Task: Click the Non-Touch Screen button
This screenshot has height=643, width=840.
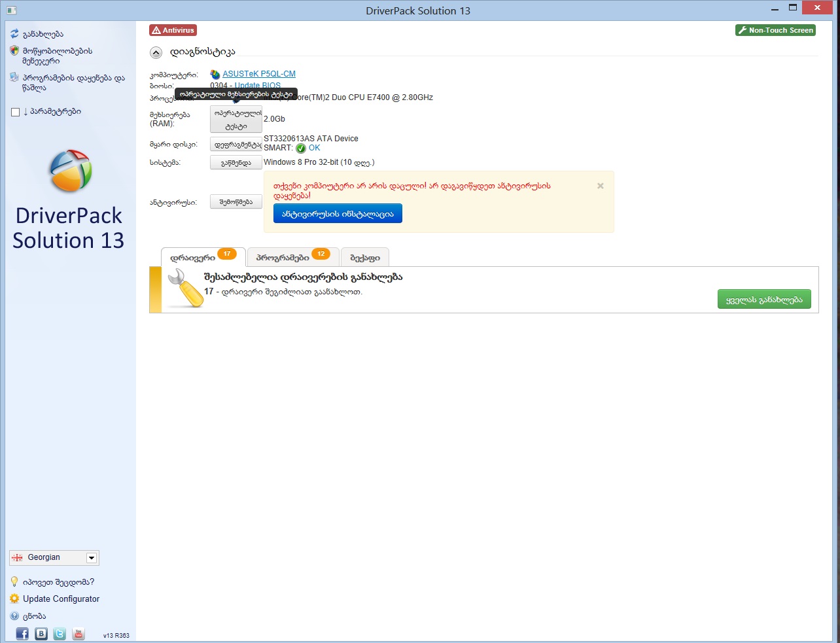Action: point(775,30)
